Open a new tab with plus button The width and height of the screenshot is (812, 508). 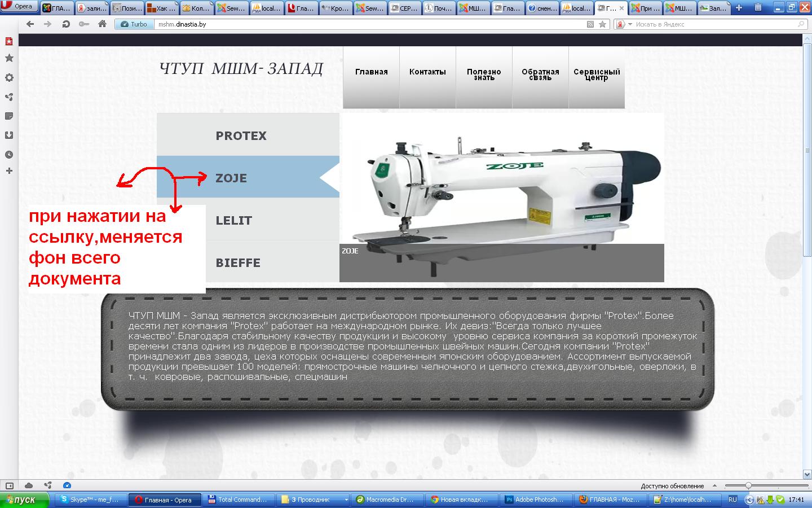tap(739, 8)
